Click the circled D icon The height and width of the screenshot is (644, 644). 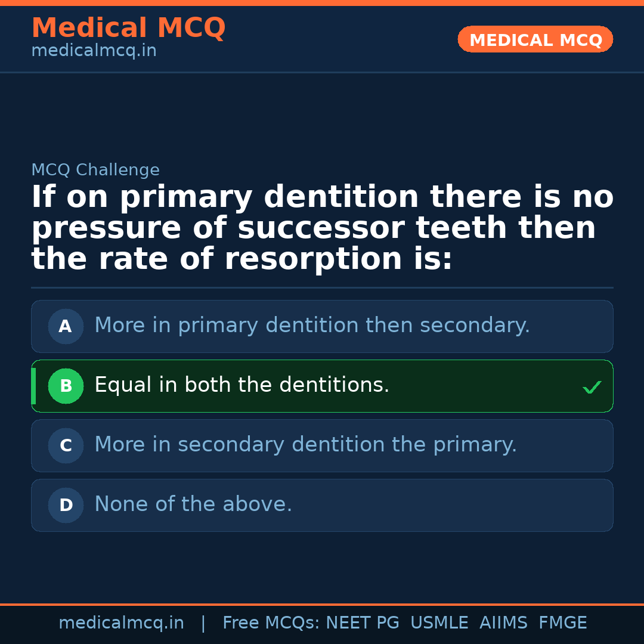[x=66, y=505]
